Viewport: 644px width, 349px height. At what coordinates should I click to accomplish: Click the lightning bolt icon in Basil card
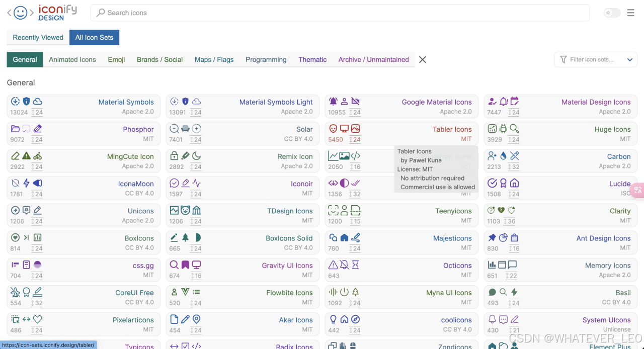tap(514, 292)
